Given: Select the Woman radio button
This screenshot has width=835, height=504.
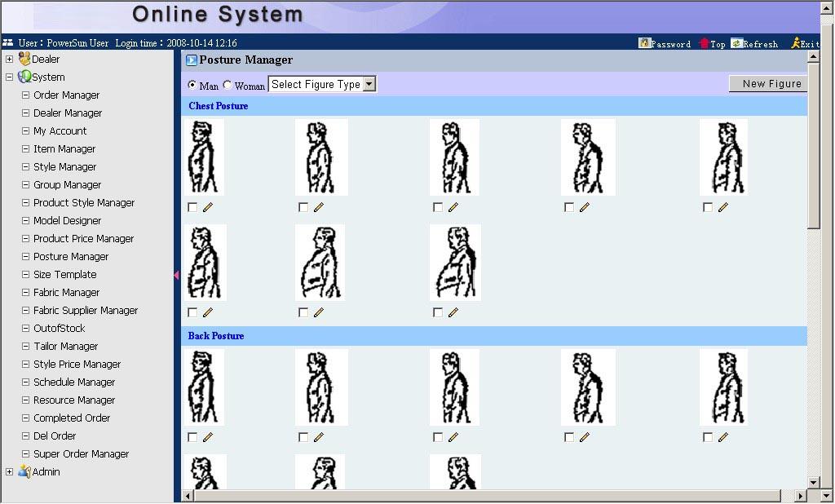Looking at the screenshot, I should 228,85.
